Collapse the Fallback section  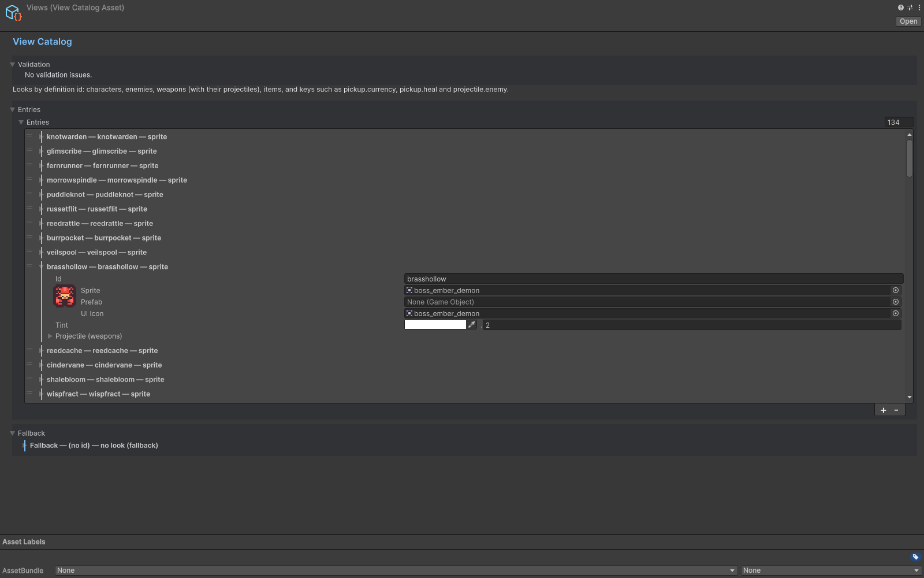12,433
